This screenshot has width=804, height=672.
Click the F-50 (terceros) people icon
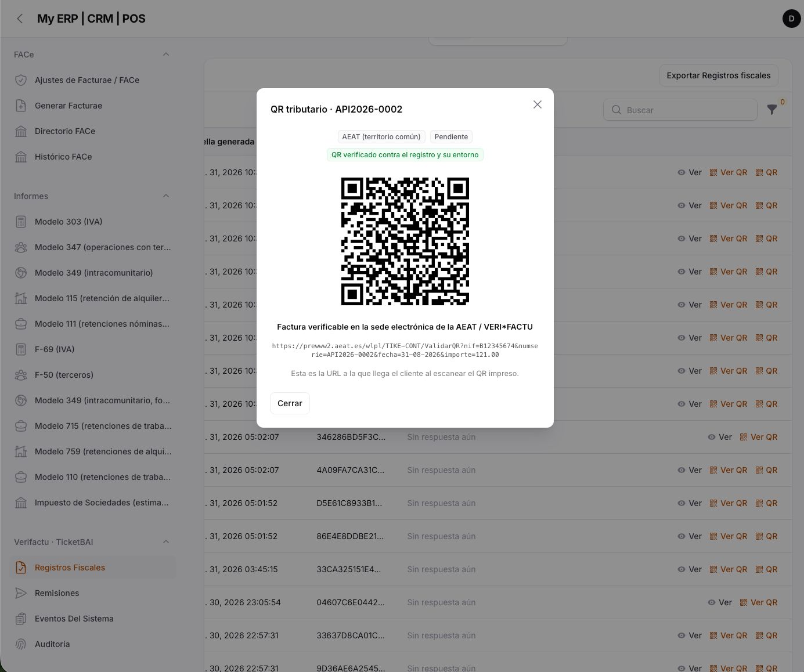(21, 375)
